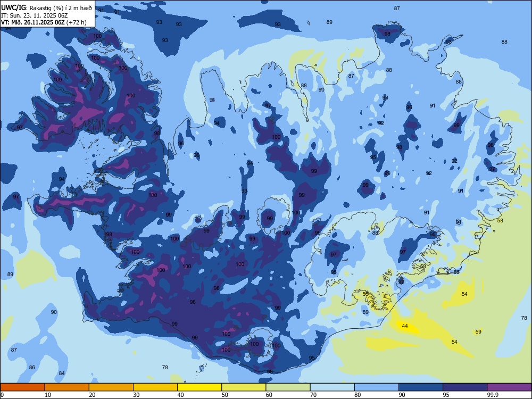
Task: Click the title 'UWC/IG: Rakastig (%) í 2 m hæð'
Action: tap(46, 8)
